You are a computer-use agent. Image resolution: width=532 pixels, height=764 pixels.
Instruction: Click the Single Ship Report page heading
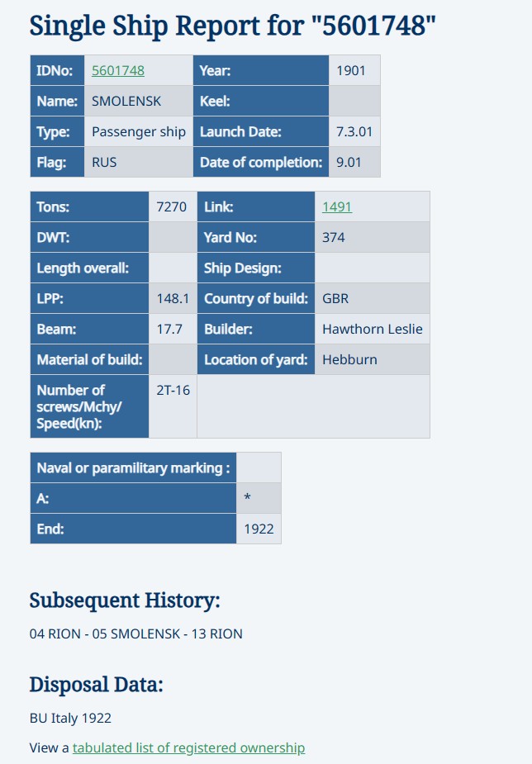(232, 26)
